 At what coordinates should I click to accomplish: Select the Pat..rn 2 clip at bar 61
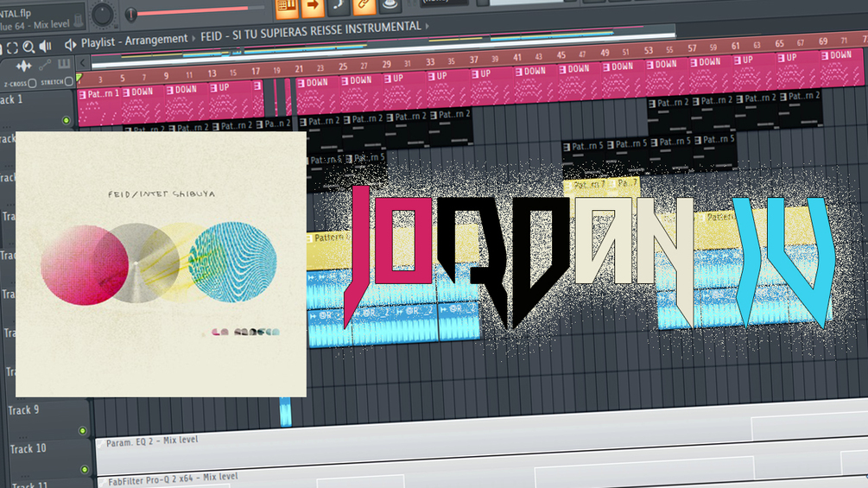757,110
